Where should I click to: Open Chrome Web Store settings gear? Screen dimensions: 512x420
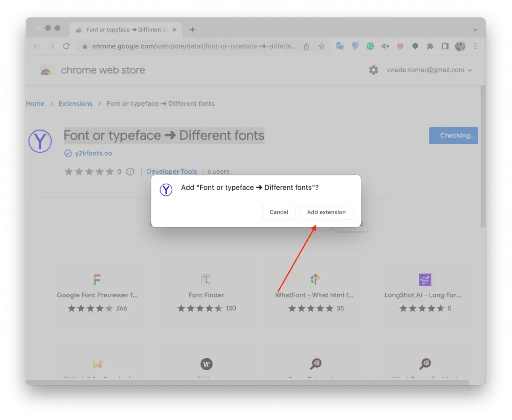point(373,70)
